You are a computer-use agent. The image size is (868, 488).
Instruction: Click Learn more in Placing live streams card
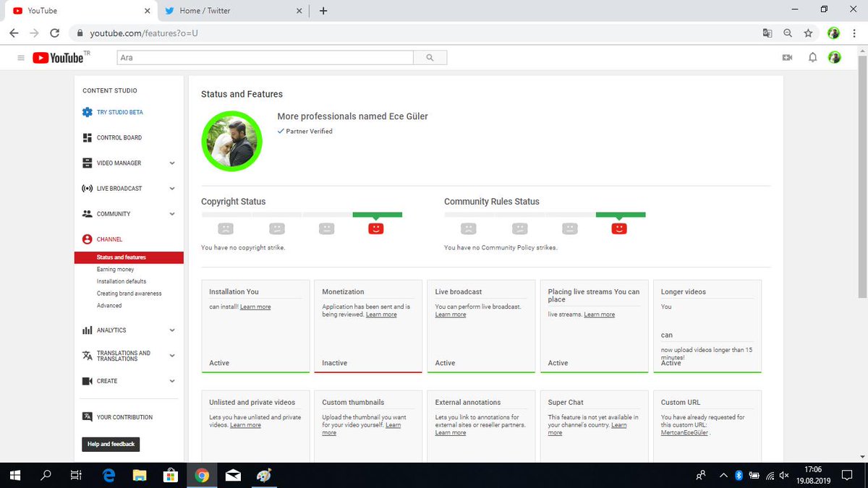[x=600, y=315]
